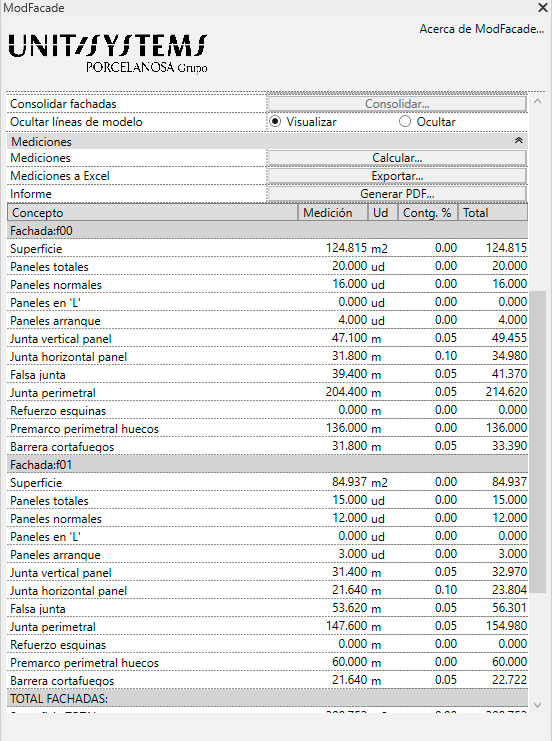This screenshot has width=552, height=741.
Task: Click 16.000 measurement of Paneles normales
Action: pyautogui.click(x=349, y=284)
